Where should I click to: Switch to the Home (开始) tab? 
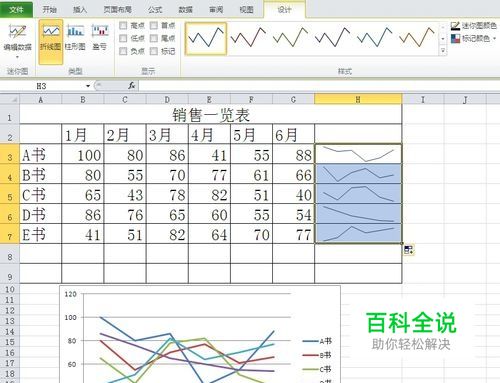point(49,10)
